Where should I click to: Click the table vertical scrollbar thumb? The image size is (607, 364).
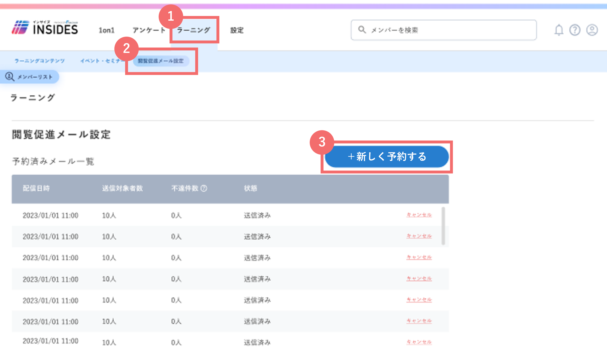[443, 226]
